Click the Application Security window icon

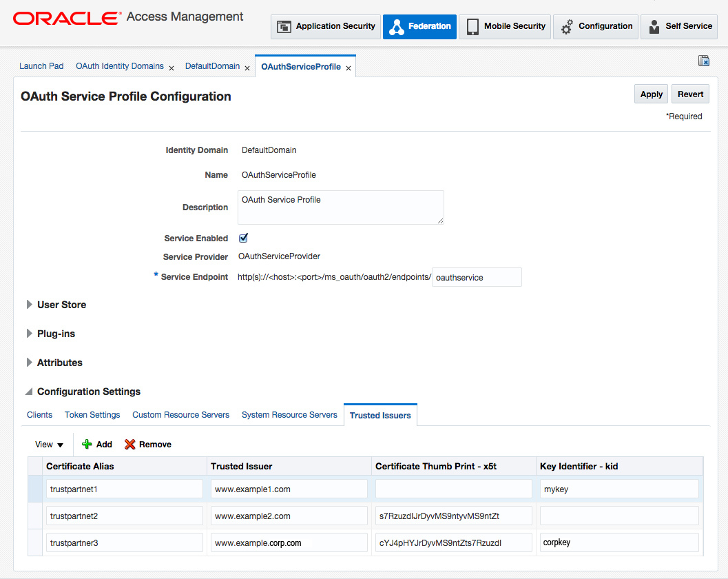tap(284, 27)
